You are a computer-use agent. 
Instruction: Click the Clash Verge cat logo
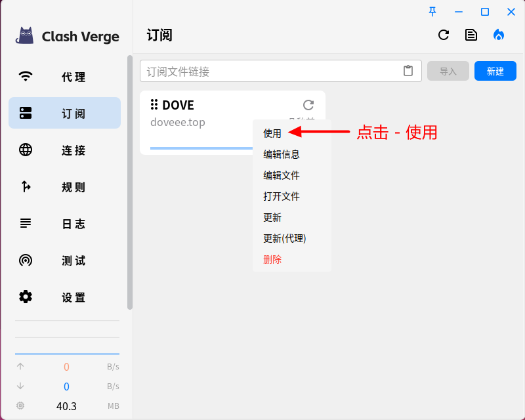25,35
